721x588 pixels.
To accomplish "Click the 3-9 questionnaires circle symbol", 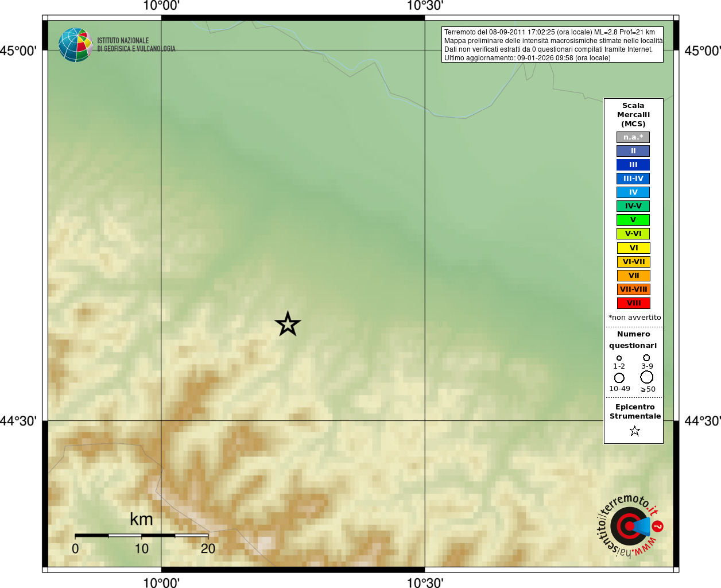I will point(646,357).
